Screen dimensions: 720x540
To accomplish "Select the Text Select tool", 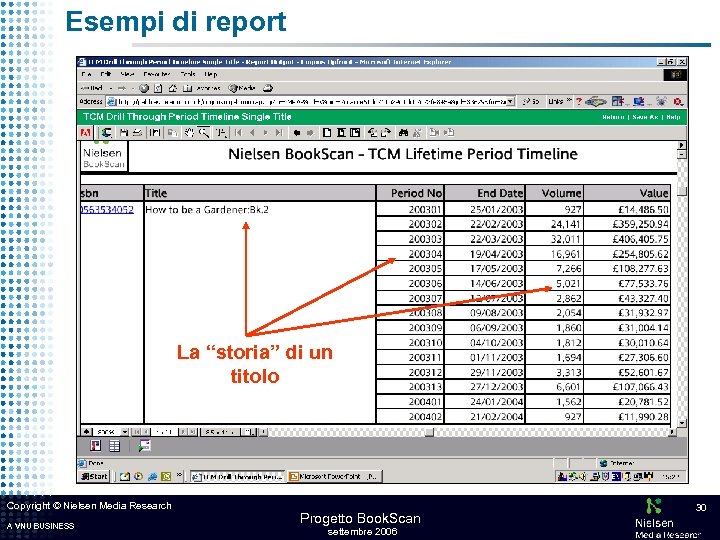I will tap(221, 133).
